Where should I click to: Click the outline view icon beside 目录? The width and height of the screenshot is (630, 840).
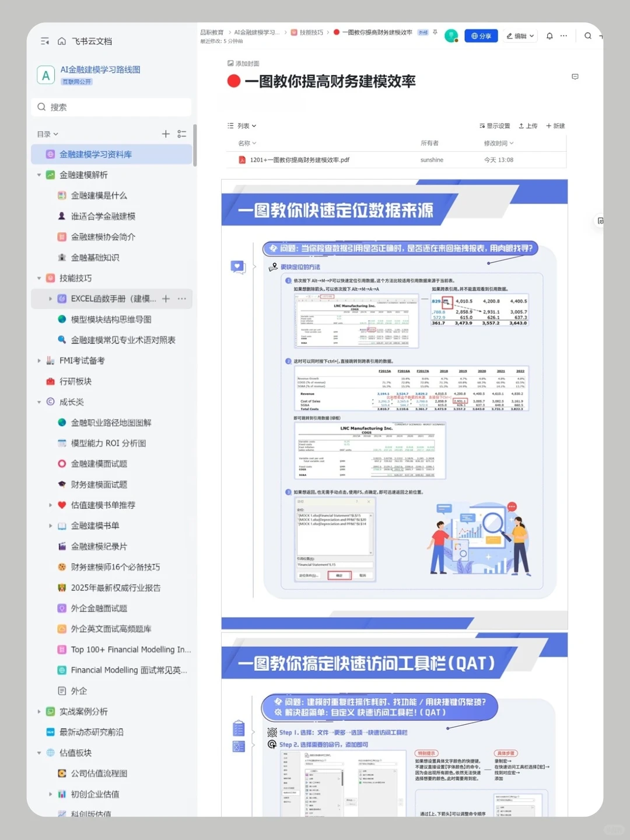coord(181,134)
